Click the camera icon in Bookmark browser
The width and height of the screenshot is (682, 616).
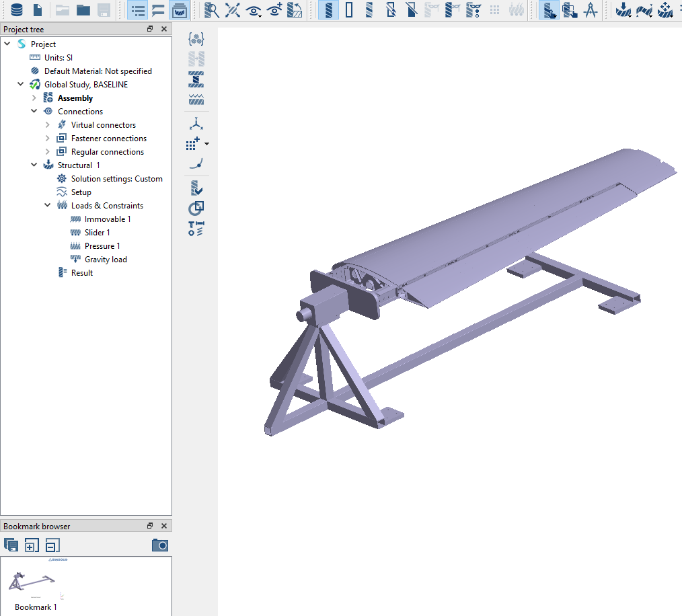159,545
